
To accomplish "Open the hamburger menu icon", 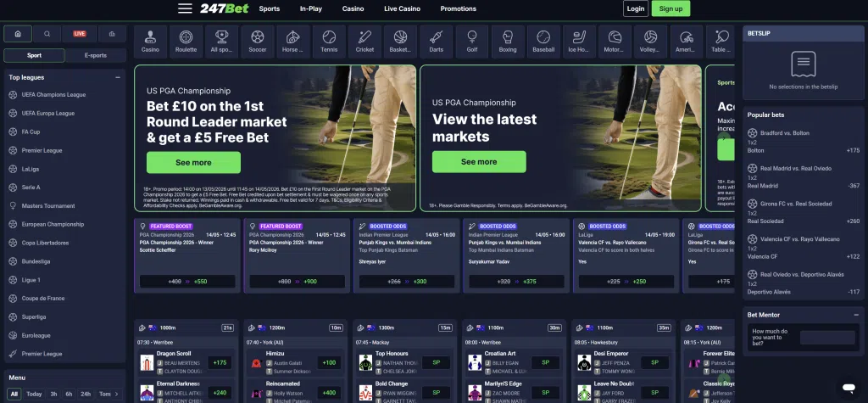I will [x=185, y=8].
